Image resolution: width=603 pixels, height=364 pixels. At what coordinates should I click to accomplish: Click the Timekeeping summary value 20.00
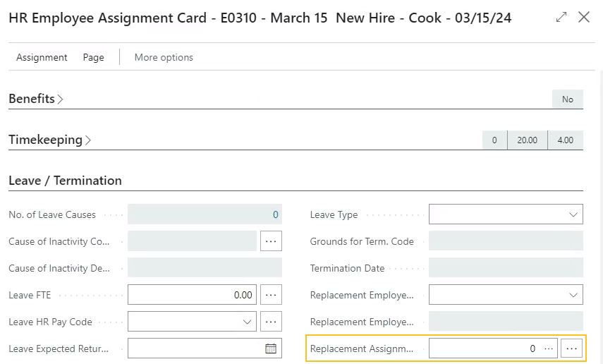(528, 140)
